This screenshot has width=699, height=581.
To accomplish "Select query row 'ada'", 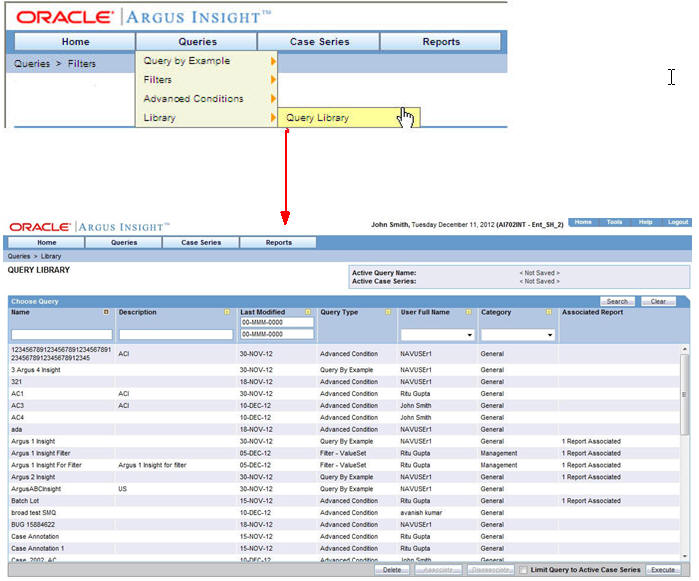I will (x=344, y=429).
